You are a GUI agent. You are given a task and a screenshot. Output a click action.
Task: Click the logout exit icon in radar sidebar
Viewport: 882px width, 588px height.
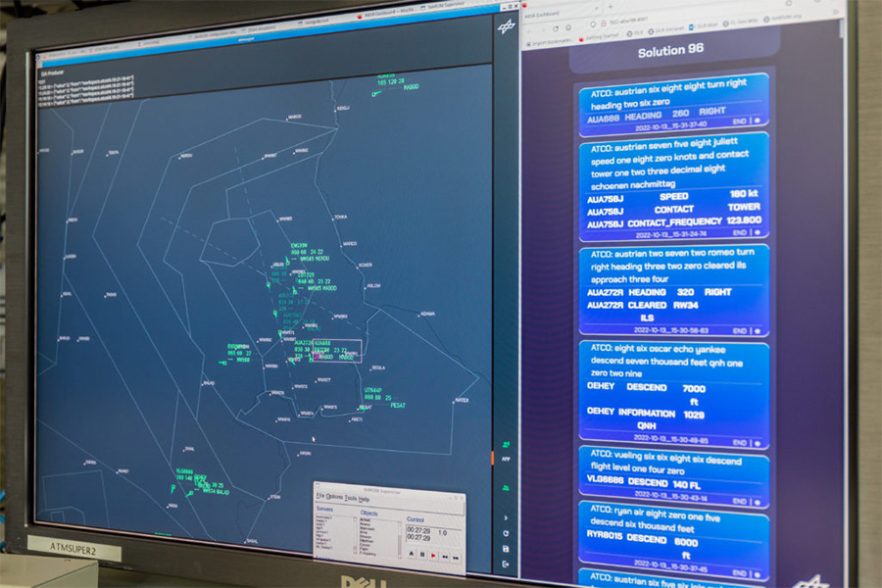506,563
